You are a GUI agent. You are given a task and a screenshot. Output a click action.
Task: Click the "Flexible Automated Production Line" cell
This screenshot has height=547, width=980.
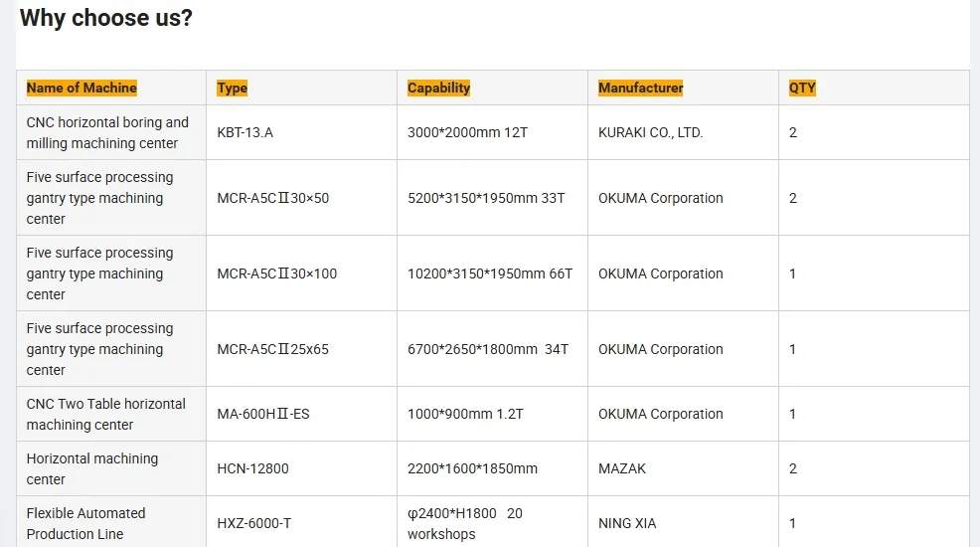click(x=85, y=523)
